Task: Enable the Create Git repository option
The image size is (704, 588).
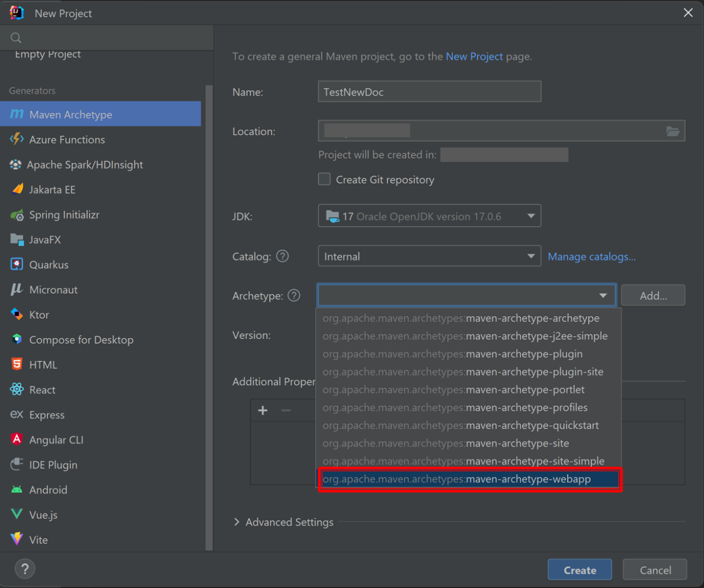Action: (324, 179)
